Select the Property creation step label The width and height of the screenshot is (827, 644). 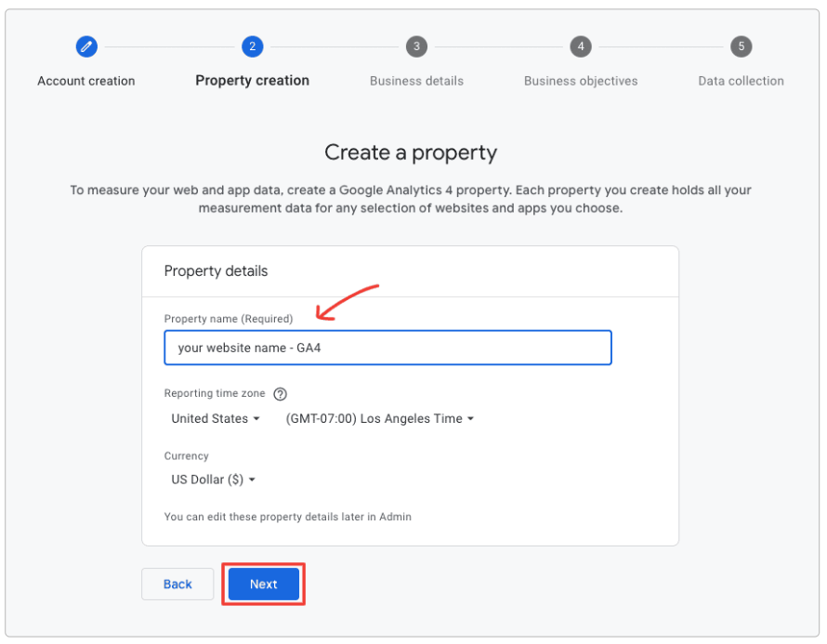(252, 81)
